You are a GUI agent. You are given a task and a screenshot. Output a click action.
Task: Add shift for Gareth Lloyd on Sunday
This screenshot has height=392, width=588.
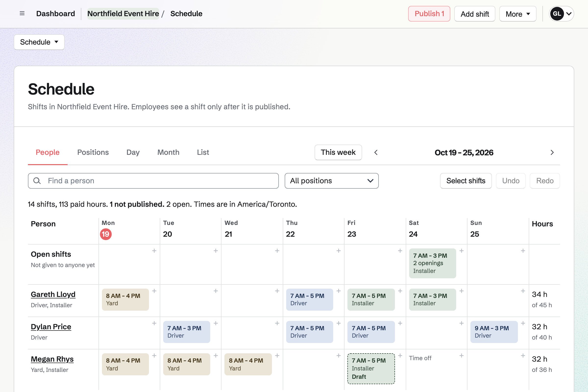(x=523, y=291)
